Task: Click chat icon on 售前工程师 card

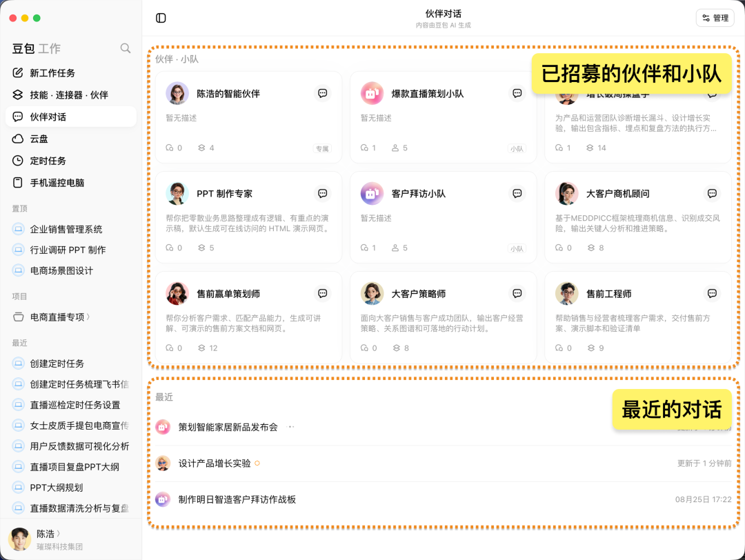Action: (x=712, y=294)
